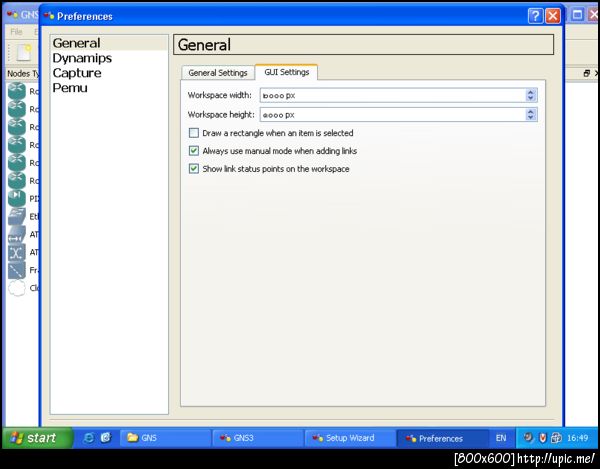This screenshot has height=469, width=600.
Task: Select the PIX firewall node icon
Action: point(17,198)
